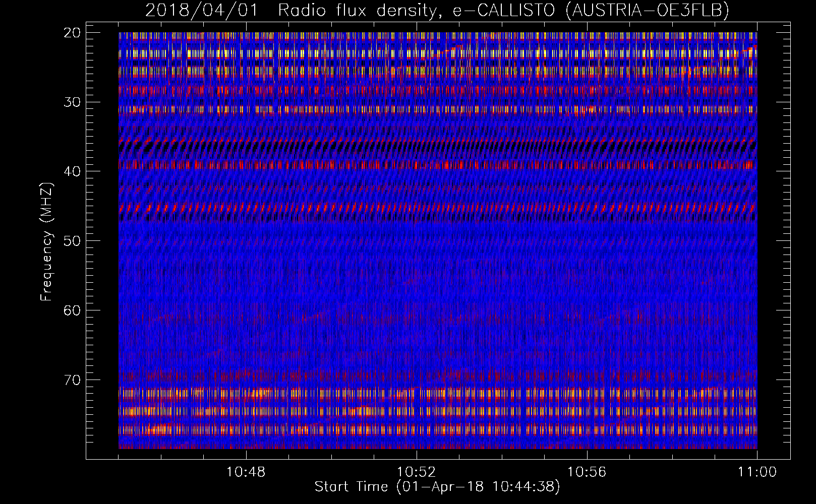Select the 50 MHz frequency tick label
Screen dimensions: 816x504
(73, 241)
